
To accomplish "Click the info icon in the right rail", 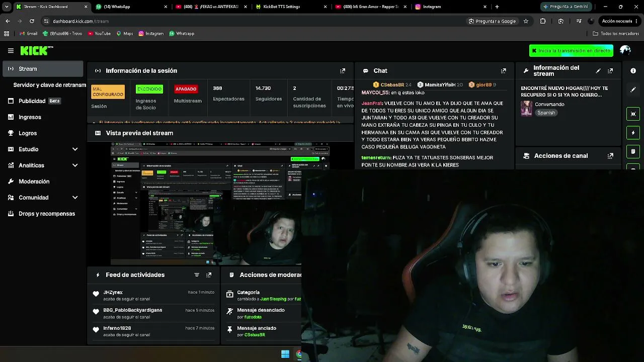I will 633,71.
